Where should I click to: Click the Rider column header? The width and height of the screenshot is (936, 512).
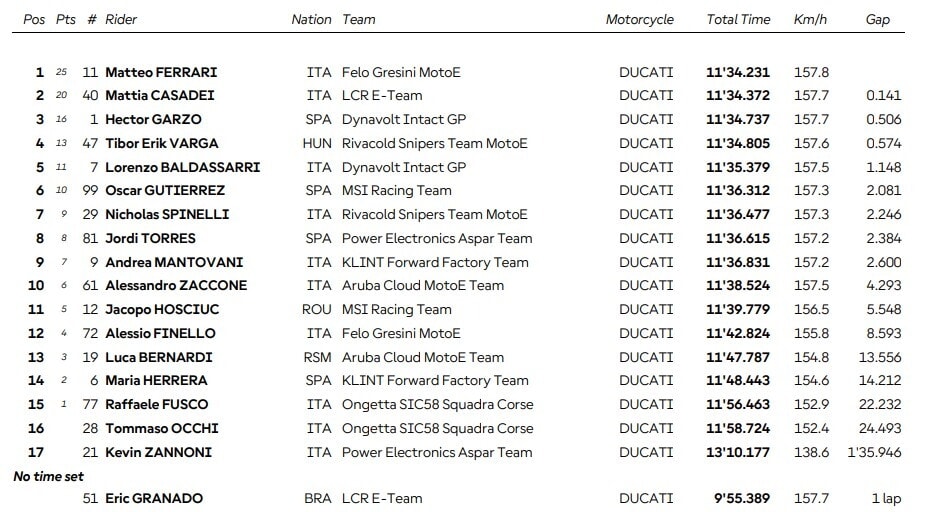point(121,19)
